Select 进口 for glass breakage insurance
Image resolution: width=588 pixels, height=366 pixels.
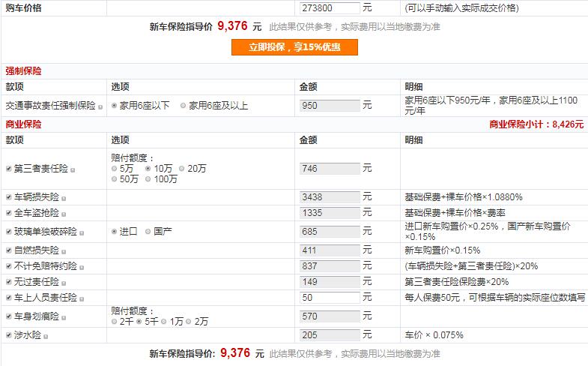pyautogui.click(x=114, y=232)
